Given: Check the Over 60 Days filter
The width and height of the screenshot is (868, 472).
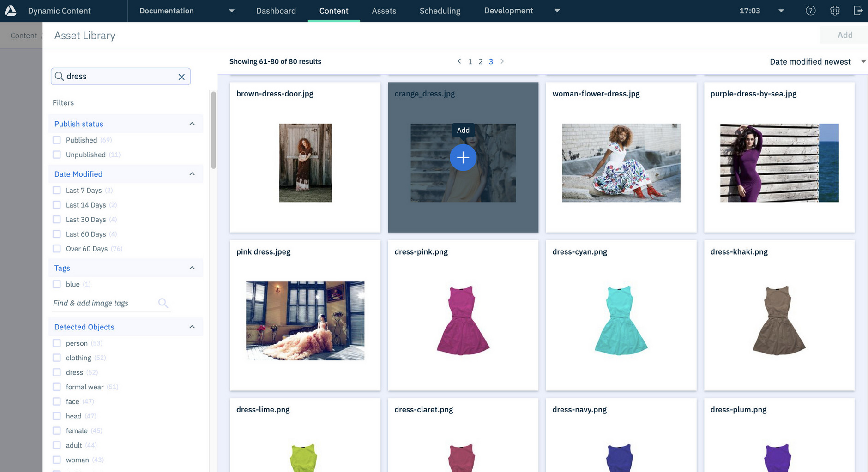Looking at the screenshot, I should (x=57, y=249).
